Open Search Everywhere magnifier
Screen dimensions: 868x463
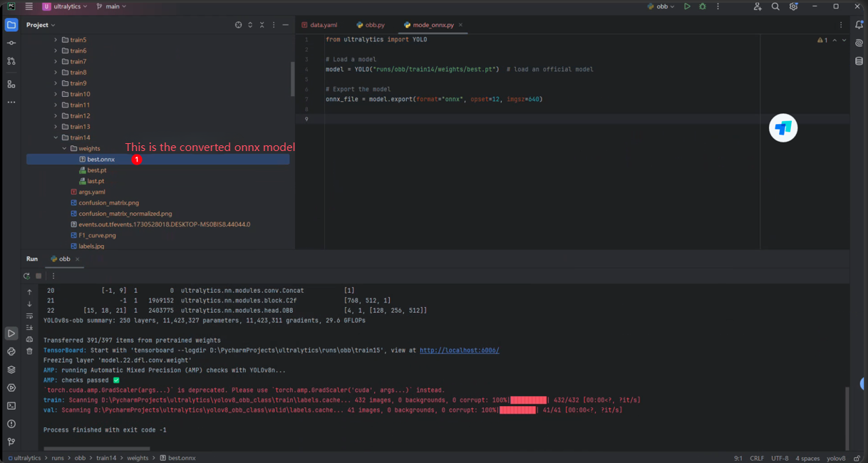[775, 6]
